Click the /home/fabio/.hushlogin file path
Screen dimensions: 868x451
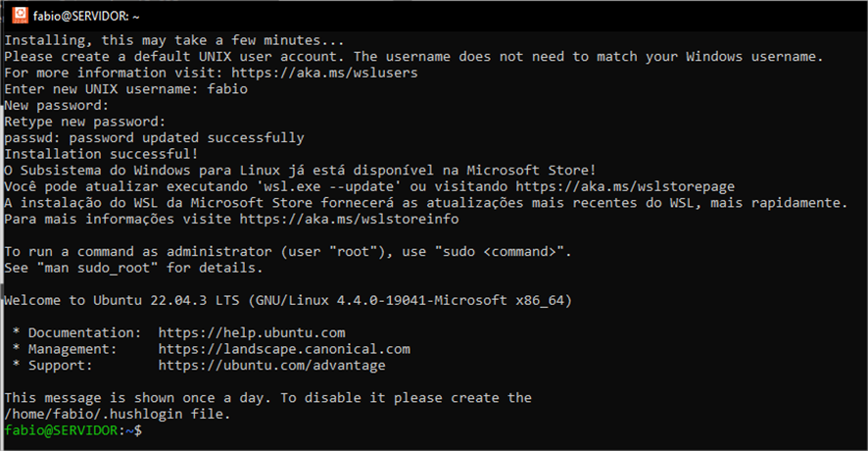pyautogui.click(x=93, y=415)
